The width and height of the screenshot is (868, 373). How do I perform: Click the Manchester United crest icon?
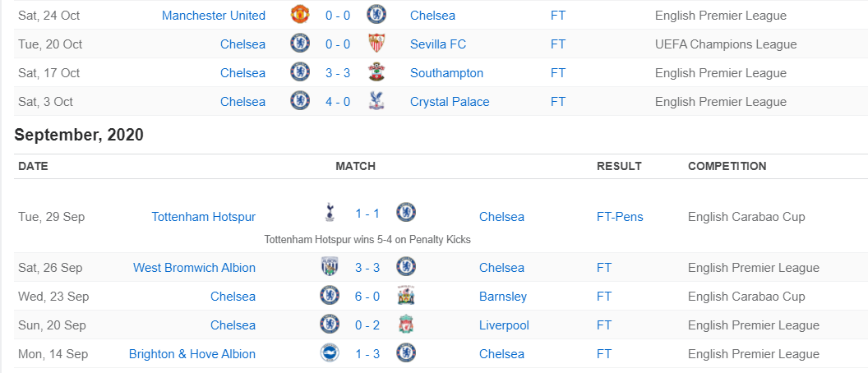point(300,15)
